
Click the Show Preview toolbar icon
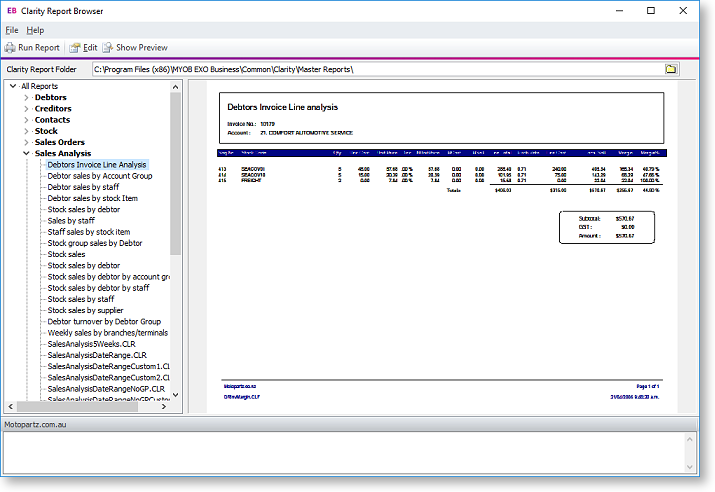[x=108, y=47]
